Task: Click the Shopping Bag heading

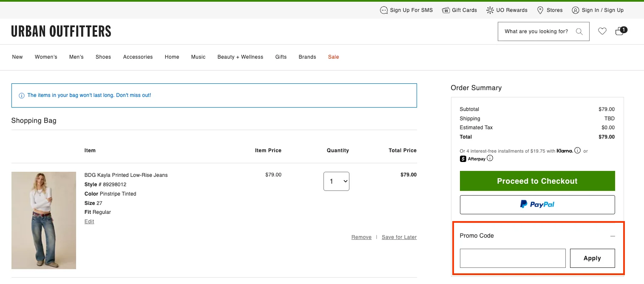Action: point(34,121)
